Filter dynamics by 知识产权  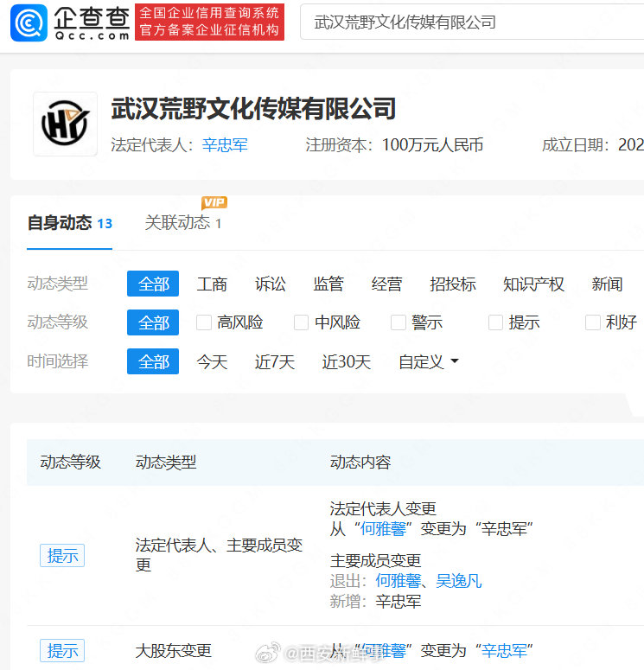pos(533,284)
